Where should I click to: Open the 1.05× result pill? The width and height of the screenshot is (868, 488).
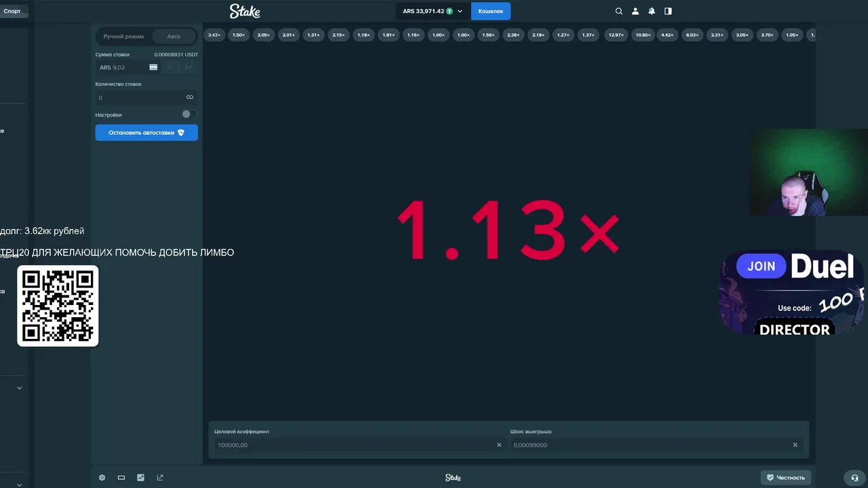click(x=792, y=35)
